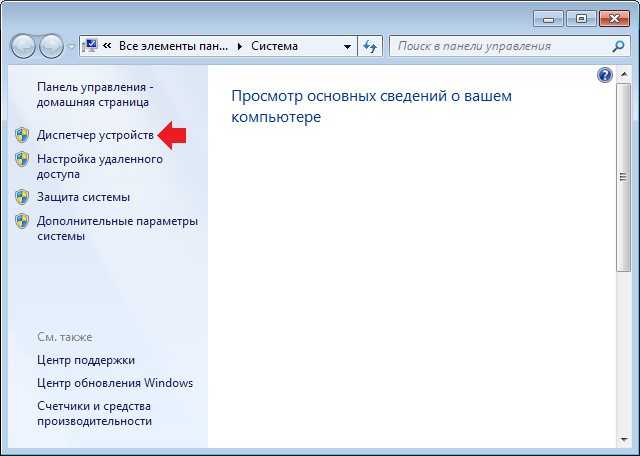The width and height of the screenshot is (640, 456).
Task: Maximize the Система window
Action: click(581, 19)
